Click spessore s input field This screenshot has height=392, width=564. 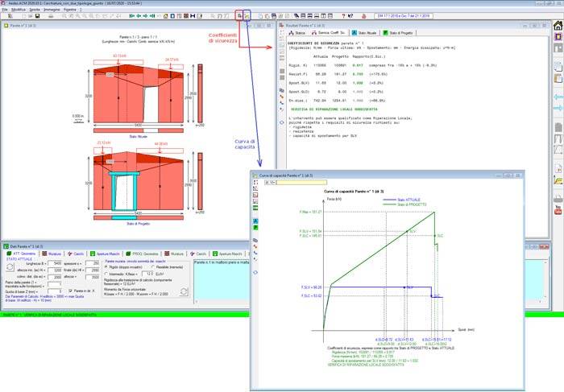pyautogui.click(x=92, y=263)
